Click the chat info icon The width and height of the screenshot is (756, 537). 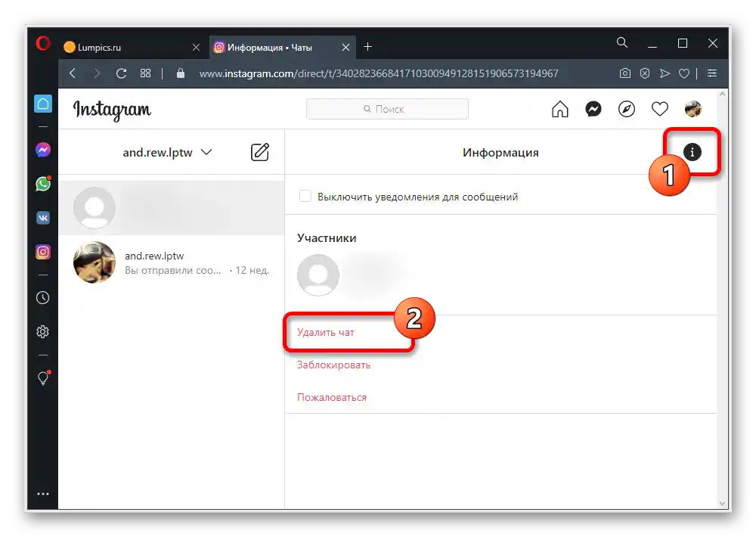(x=692, y=152)
